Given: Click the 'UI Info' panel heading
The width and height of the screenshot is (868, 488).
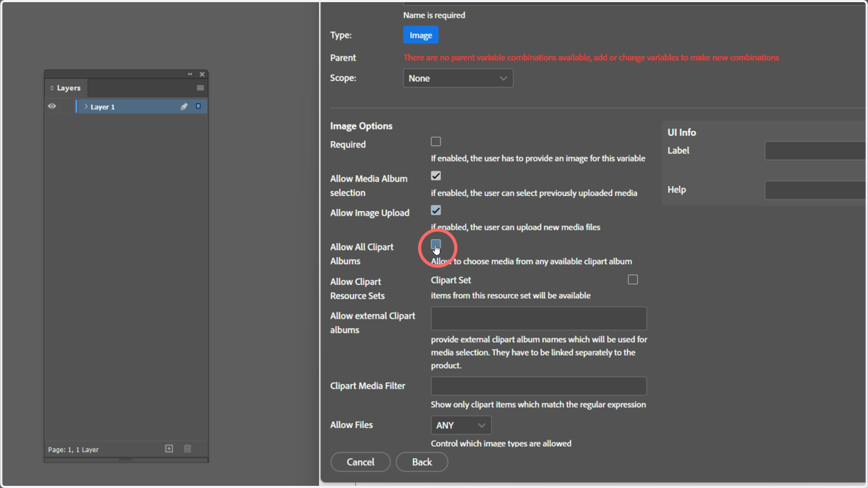Looking at the screenshot, I should pos(681,132).
